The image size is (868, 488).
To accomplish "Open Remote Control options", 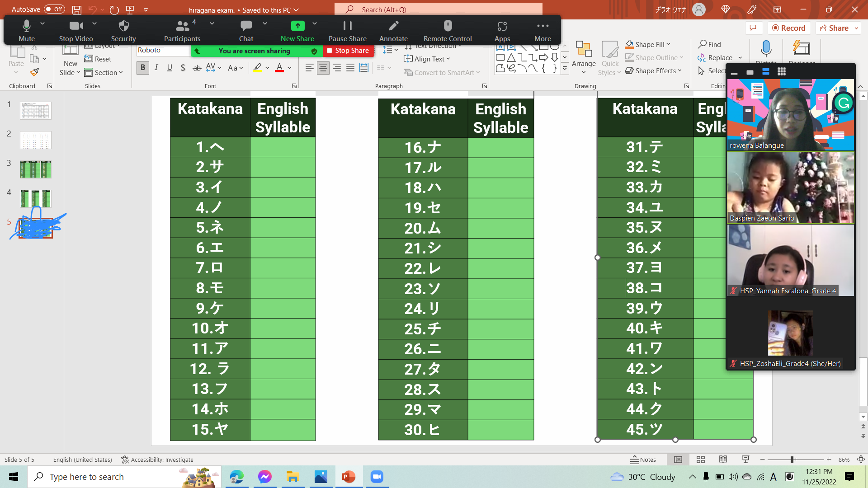I will 447,30.
